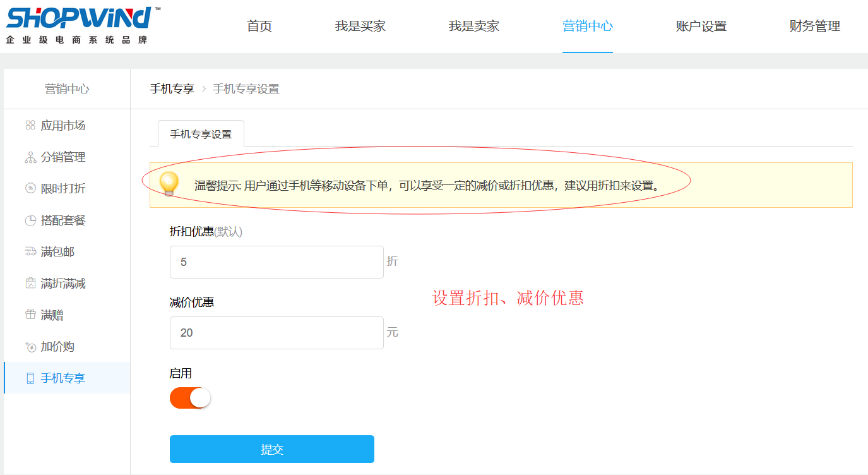The image size is (868, 475).
Task: Click the 提交 submit button
Action: pos(272,449)
